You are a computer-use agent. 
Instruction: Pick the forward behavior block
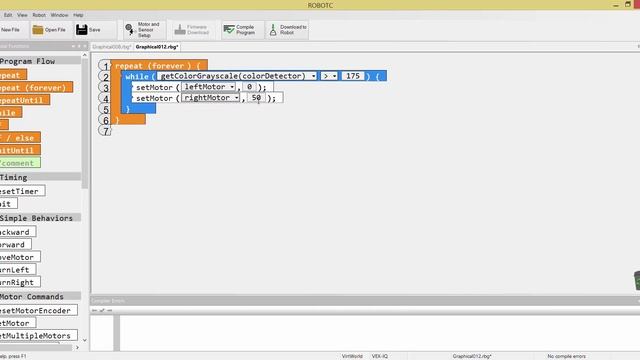pyautogui.click(x=16, y=244)
